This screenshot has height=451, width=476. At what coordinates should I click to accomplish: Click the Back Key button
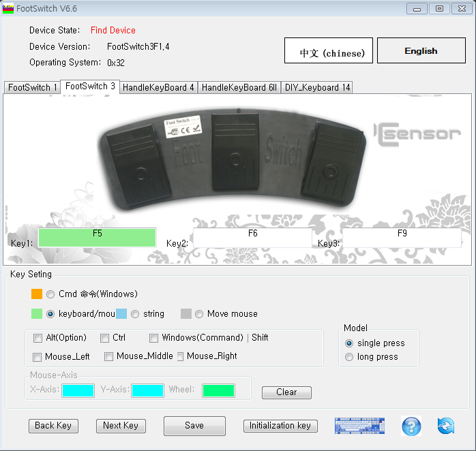[53, 426]
